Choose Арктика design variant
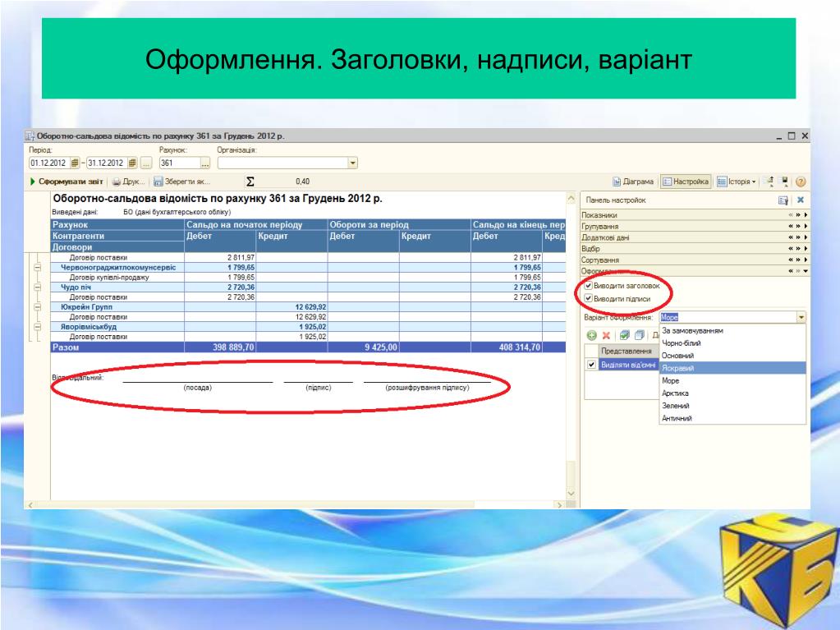Image resolution: width=840 pixels, height=630 pixels. pos(732,393)
